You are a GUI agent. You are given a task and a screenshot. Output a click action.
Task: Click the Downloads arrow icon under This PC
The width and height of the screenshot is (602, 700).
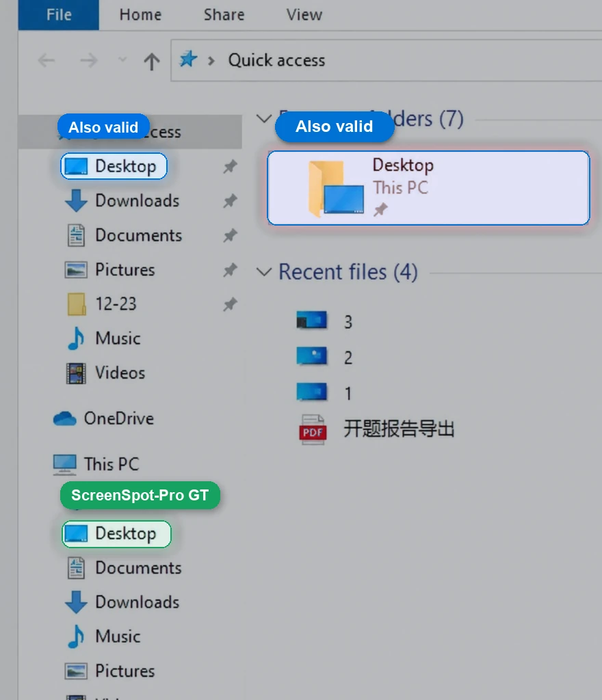[x=76, y=603]
